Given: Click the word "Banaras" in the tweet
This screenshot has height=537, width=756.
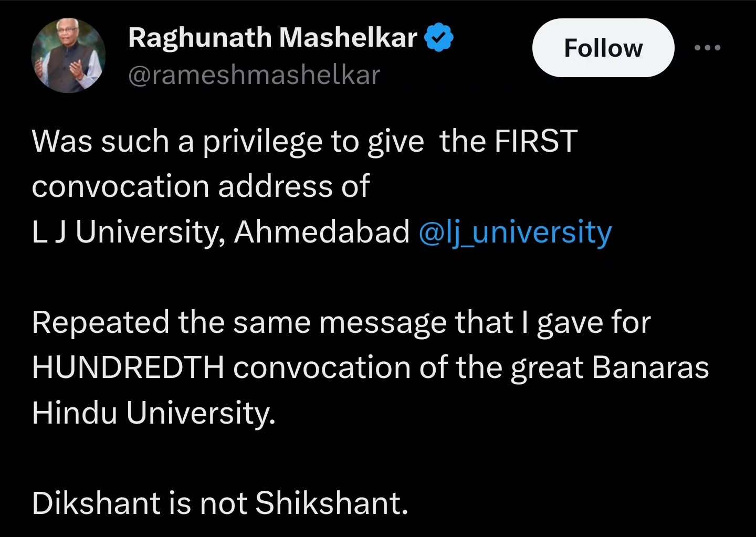Looking at the screenshot, I should tap(650, 367).
